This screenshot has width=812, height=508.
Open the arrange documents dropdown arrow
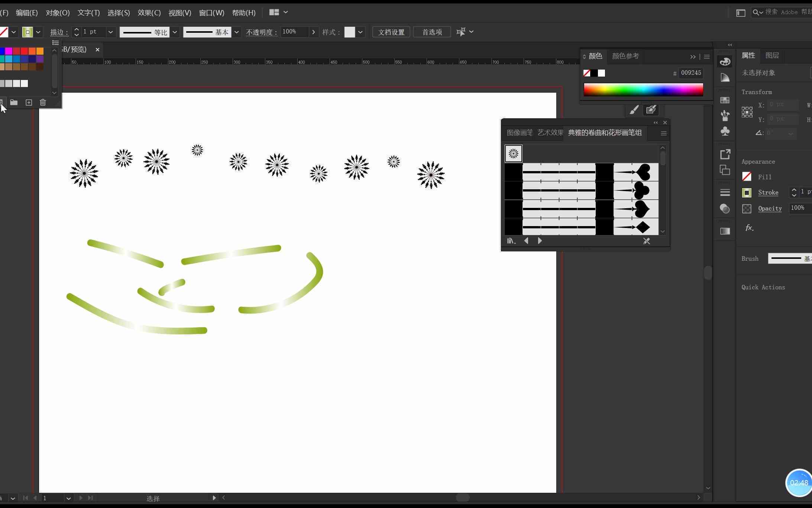285,12
